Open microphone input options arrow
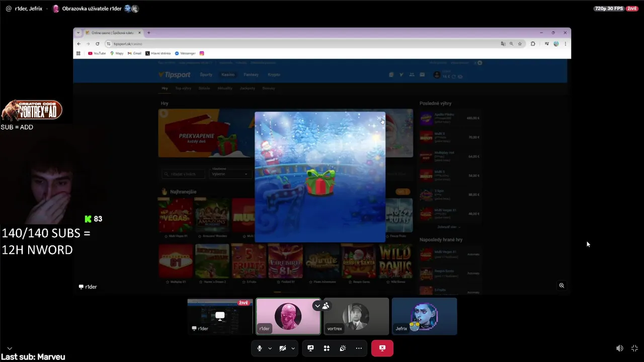Image resolution: width=644 pixels, height=362 pixels. coord(270,348)
